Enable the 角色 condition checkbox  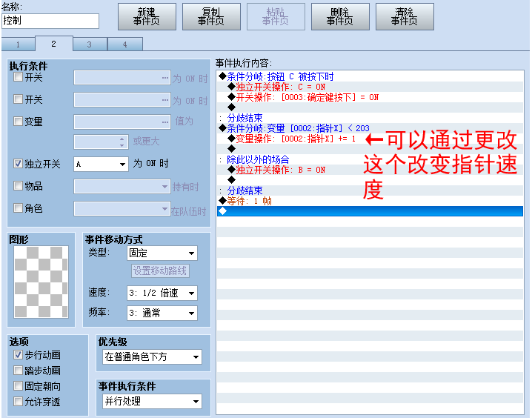[18, 208]
